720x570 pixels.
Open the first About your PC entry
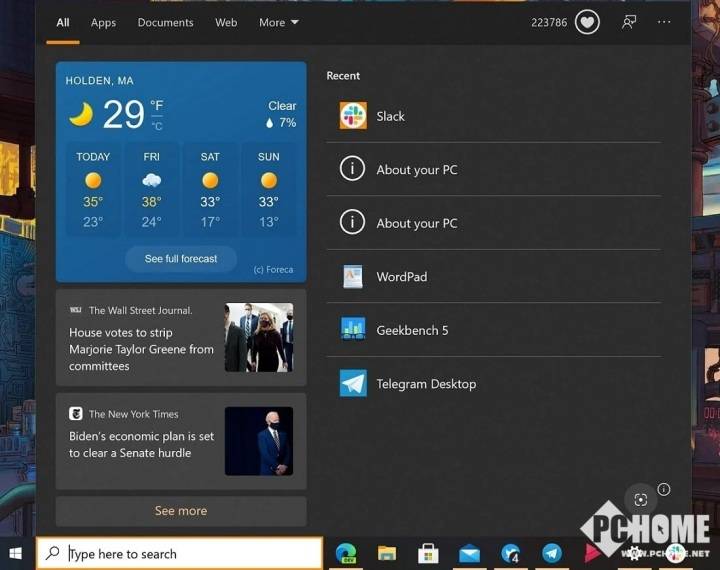[x=494, y=169]
